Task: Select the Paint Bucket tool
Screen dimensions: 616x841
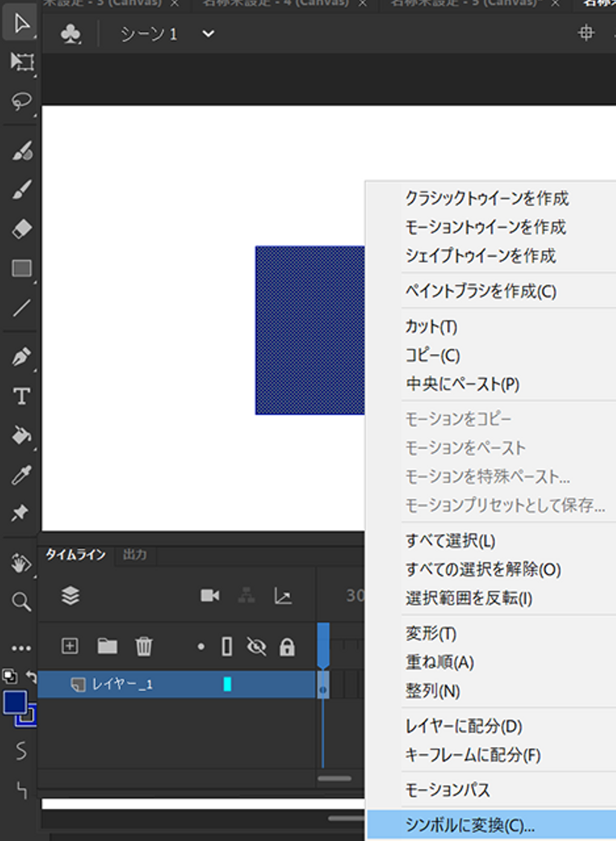Action: click(21, 436)
